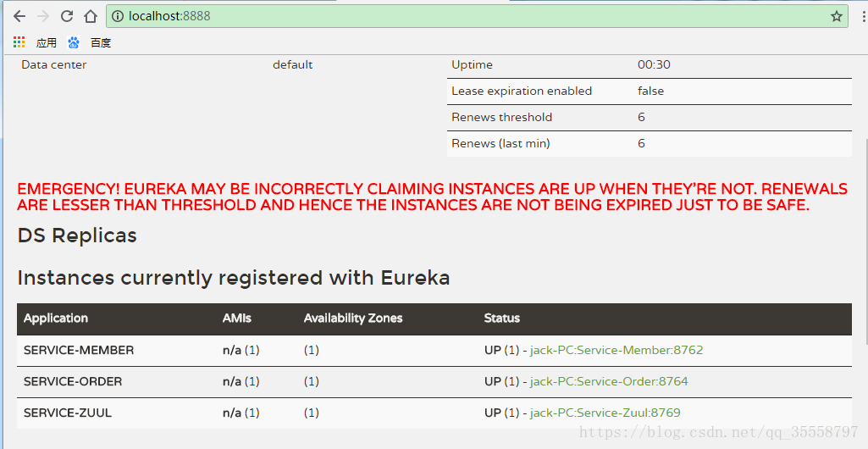Click the Data center label
This screenshot has height=449, width=868.
pos(53,64)
